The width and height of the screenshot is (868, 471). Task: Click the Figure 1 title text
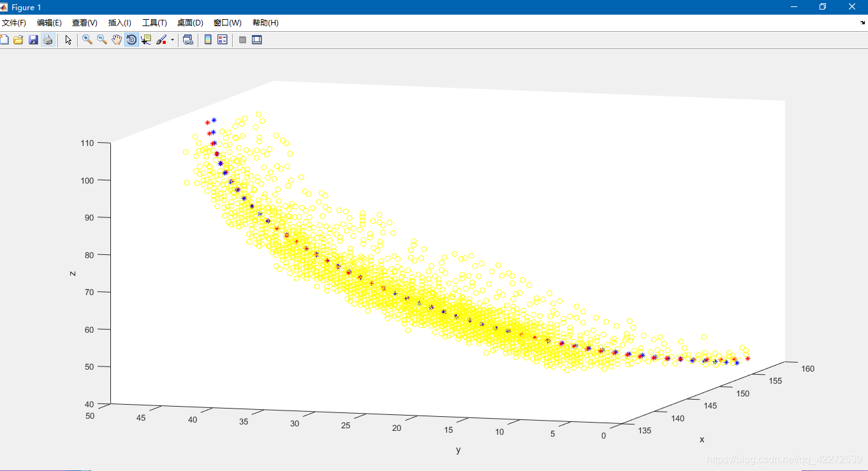click(x=26, y=7)
